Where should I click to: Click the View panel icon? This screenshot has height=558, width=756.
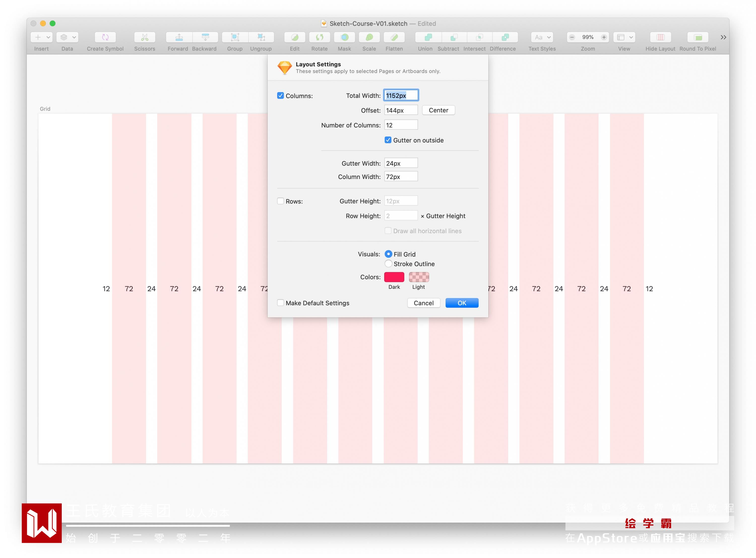[620, 37]
